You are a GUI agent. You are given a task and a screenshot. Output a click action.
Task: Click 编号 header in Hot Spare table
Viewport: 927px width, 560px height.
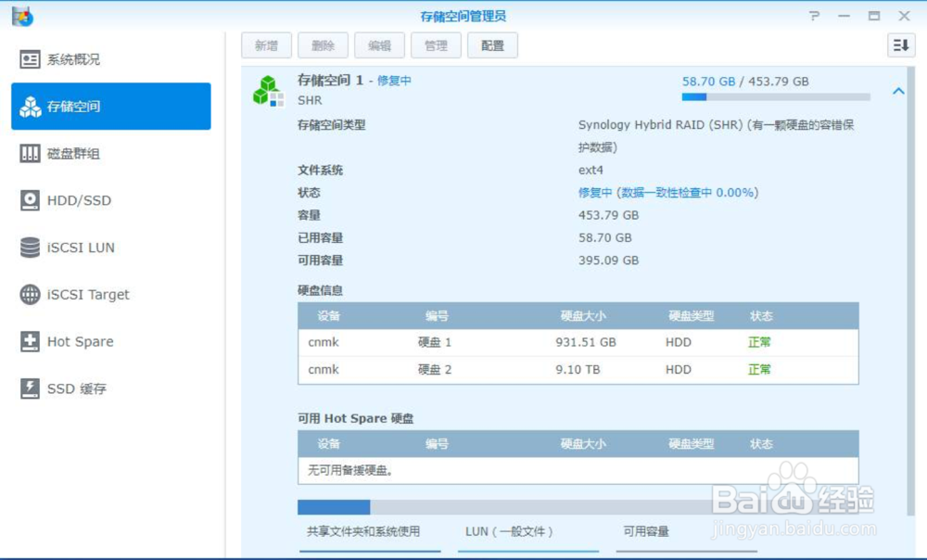click(437, 443)
